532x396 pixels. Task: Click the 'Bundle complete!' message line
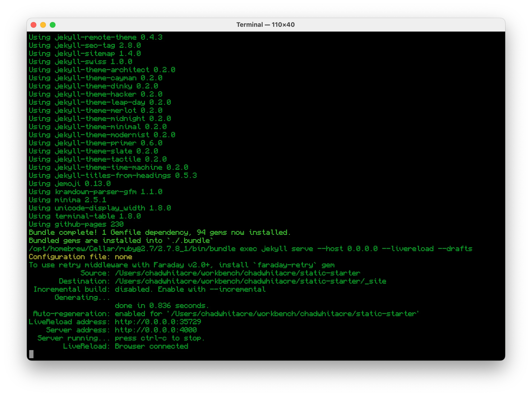[x=159, y=232]
